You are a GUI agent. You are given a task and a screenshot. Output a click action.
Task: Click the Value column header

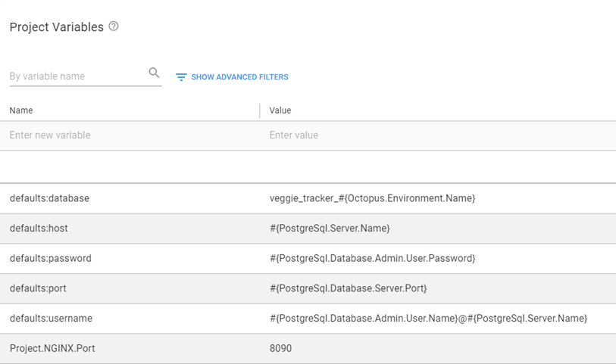coord(280,110)
